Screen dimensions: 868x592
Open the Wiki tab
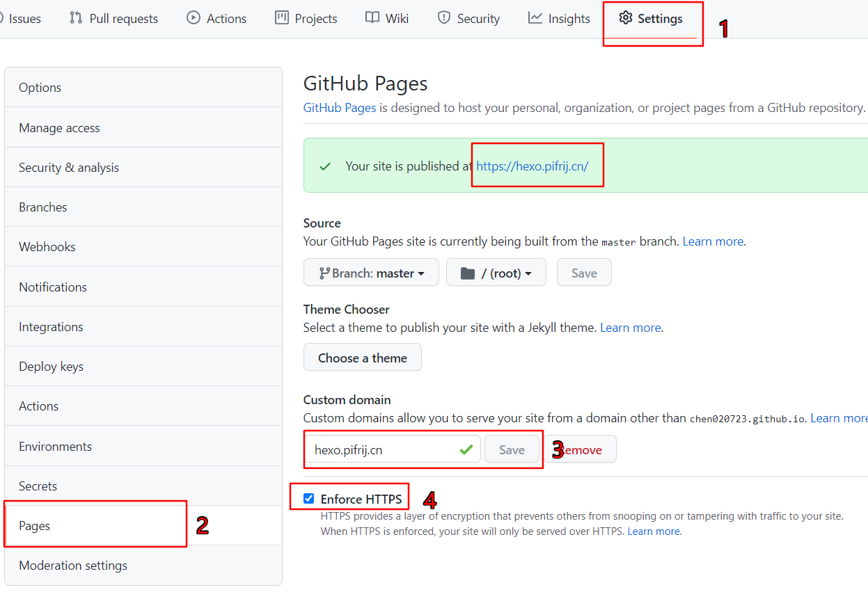coord(387,19)
